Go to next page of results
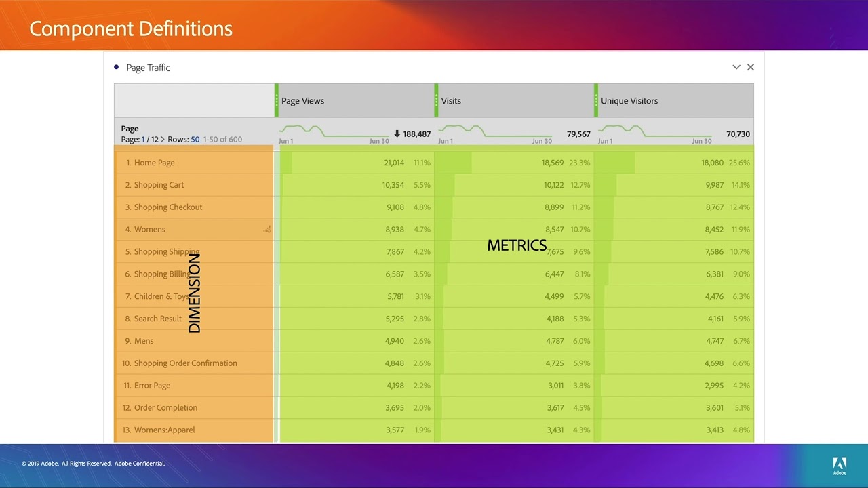The height and width of the screenshot is (488, 868). [x=162, y=140]
